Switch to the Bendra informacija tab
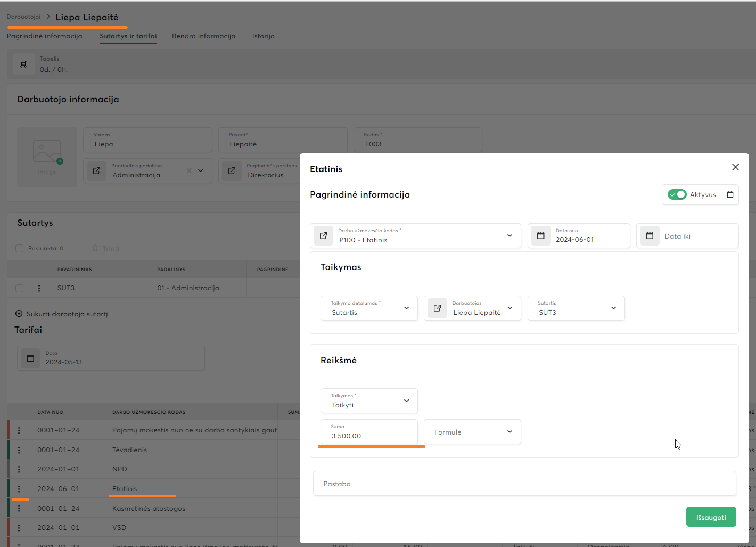 (203, 36)
